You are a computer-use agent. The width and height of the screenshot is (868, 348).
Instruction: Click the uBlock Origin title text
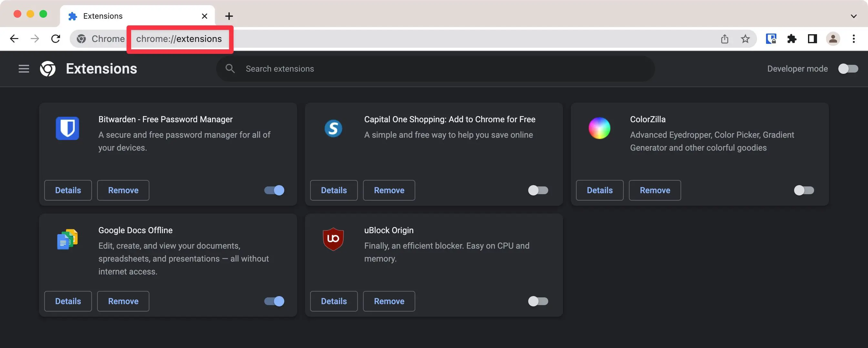point(389,230)
